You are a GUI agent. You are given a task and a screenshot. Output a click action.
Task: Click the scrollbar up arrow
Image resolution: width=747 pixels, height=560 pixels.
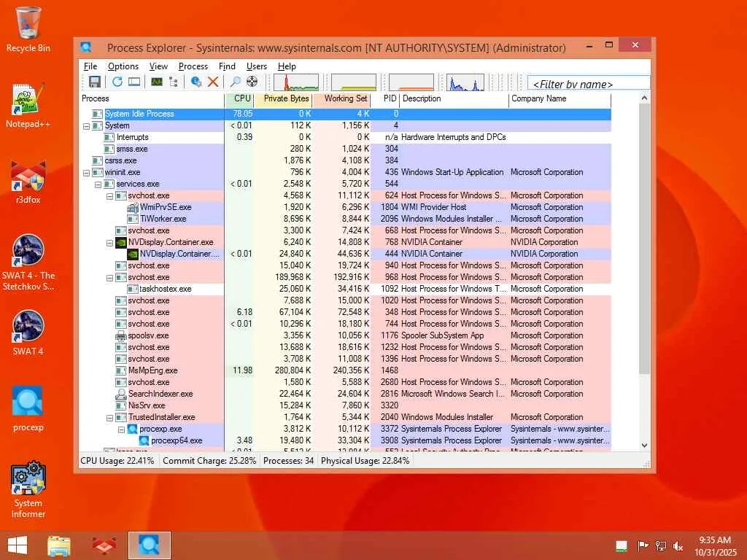(x=644, y=98)
